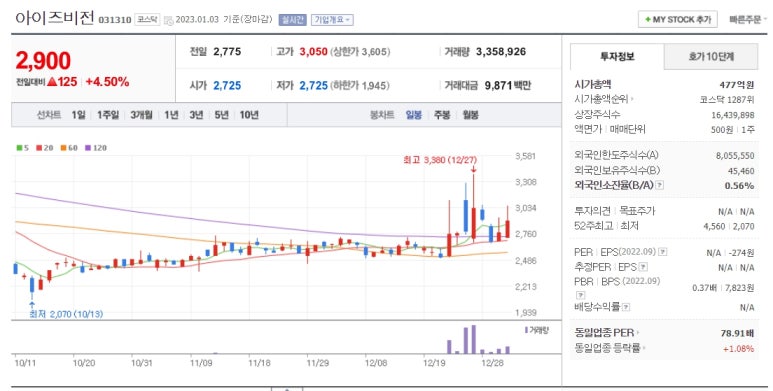Open the 동일업종 등락률 link
Image resolution: width=773 pixels, height=391 pixels.
tap(609, 348)
